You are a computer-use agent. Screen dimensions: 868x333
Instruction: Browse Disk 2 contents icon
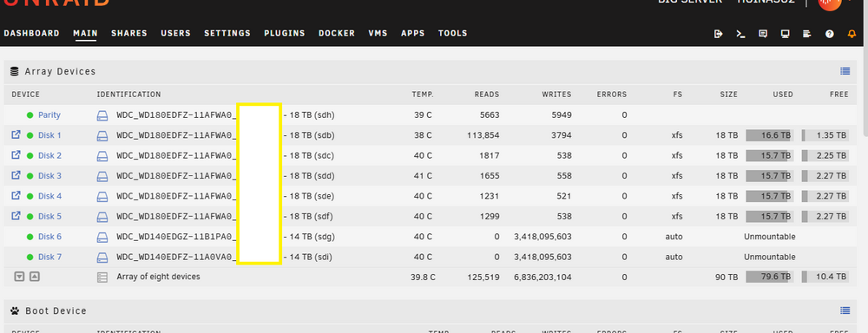point(16,155)
